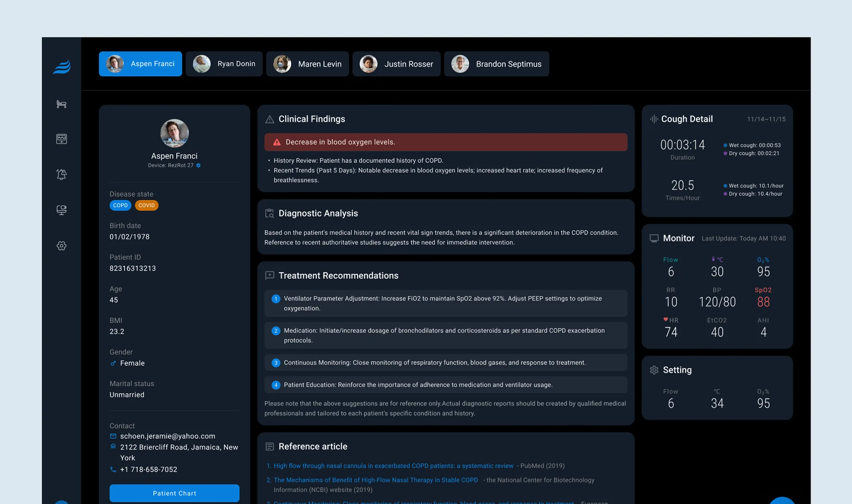The width and height of the screenshot is (852, 504).
Task: Select Brandon Septimus patient tab
Action: [x=496, y=64]
